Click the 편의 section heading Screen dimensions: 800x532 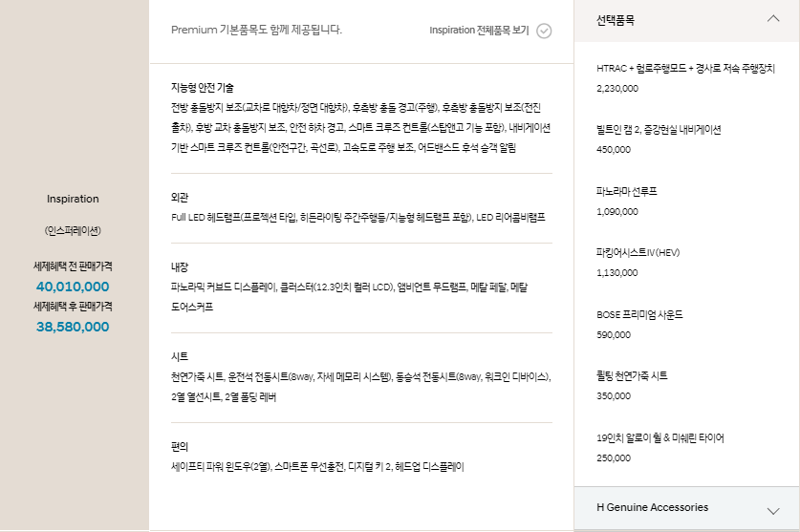click(180, 447)
